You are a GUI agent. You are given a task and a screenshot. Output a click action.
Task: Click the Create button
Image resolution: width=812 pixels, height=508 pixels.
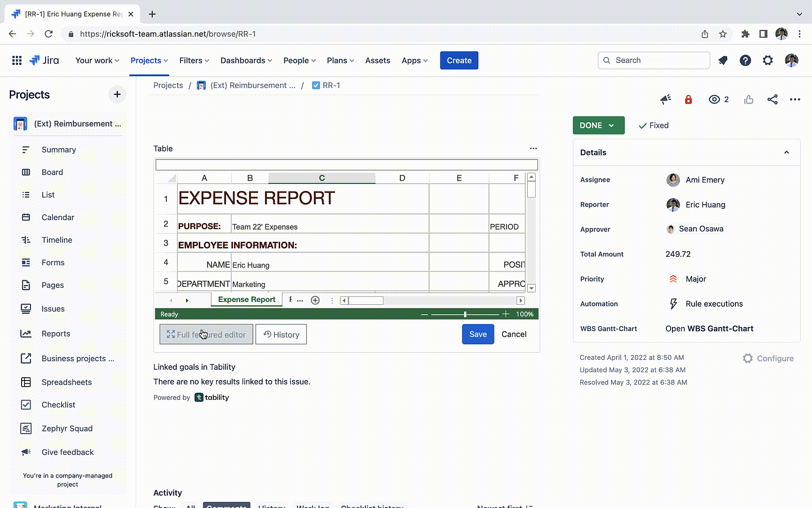pyautogui.click(x=459, y=60)
